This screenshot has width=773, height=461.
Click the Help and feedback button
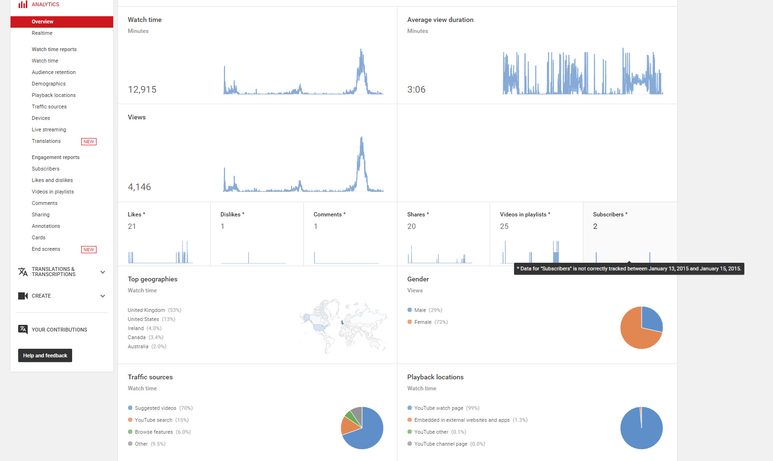coord(45,355)
